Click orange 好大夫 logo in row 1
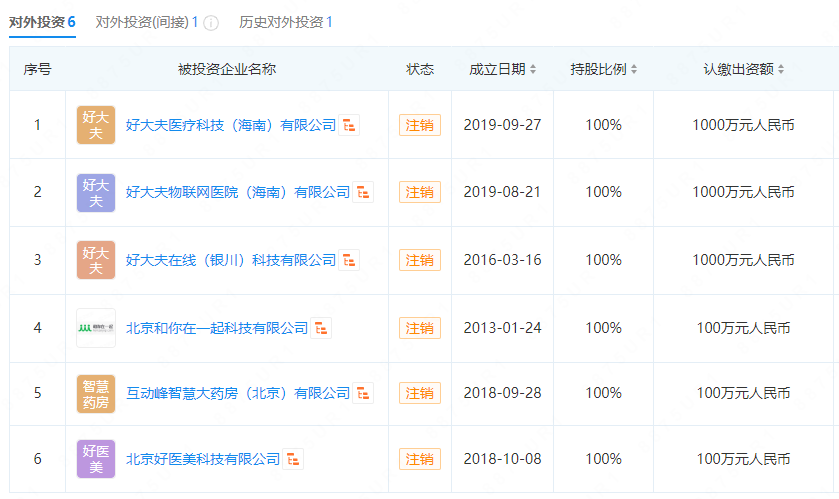The height and width of the screenshot is (499, 839). [x=96, y=125]
